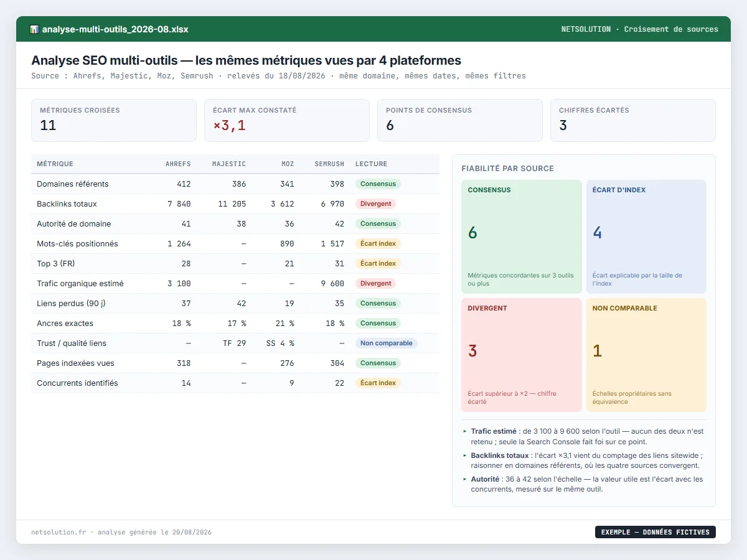Click the Semrush value 9 600

(332, 284)
